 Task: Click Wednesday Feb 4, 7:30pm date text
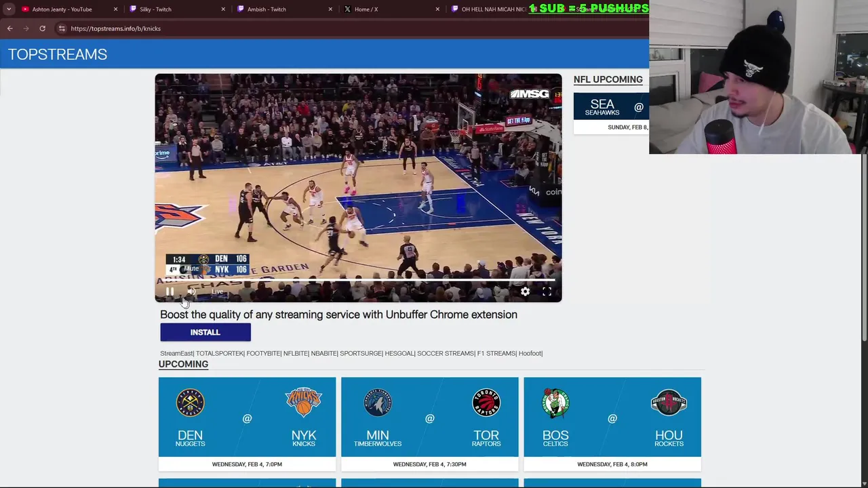click(x=429, y=464)
